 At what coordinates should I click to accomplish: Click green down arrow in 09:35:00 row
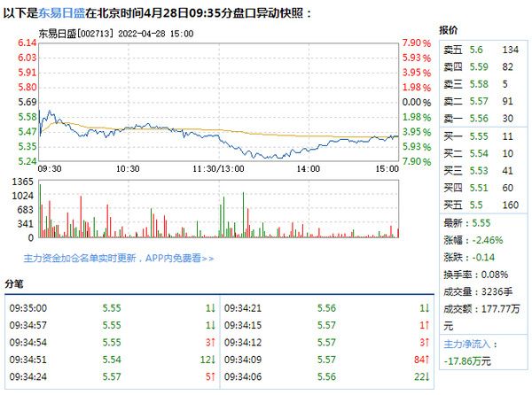pos(213,307)
